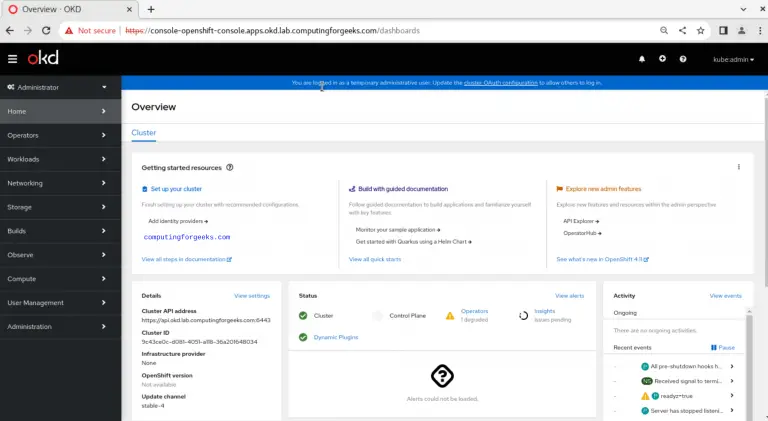Reload the browser page
The image size is (768, 421).
pyautogui.click(x=47, y=30)
